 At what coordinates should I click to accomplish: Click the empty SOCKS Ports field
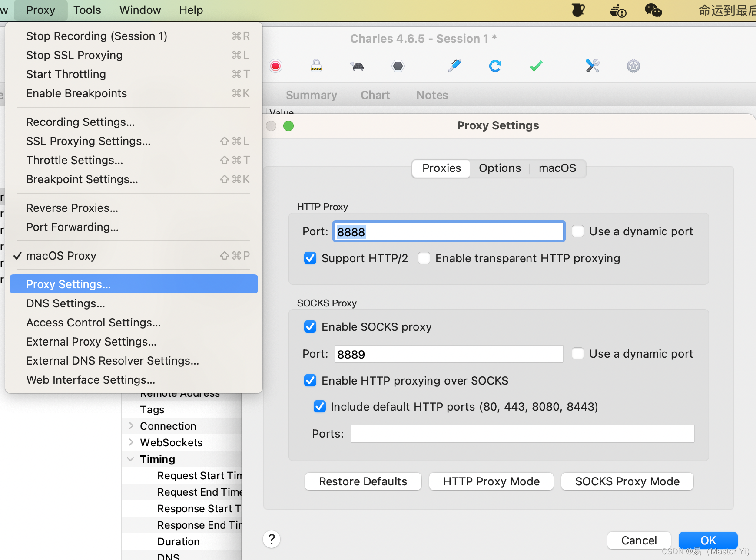pyautogui.click(x=522, y=434)
